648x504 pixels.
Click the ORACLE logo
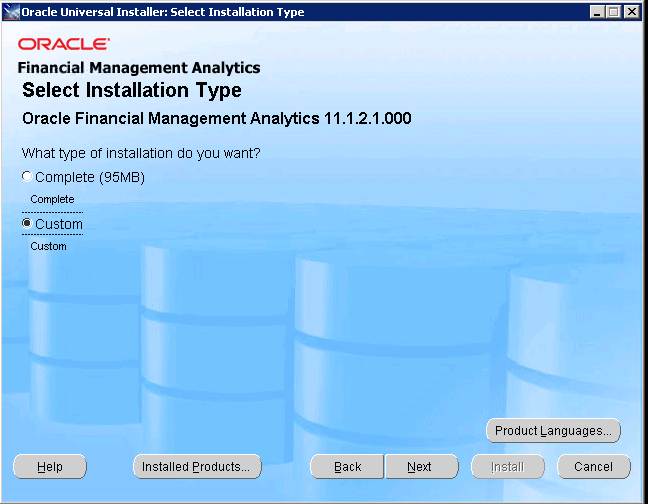point(64,44)
